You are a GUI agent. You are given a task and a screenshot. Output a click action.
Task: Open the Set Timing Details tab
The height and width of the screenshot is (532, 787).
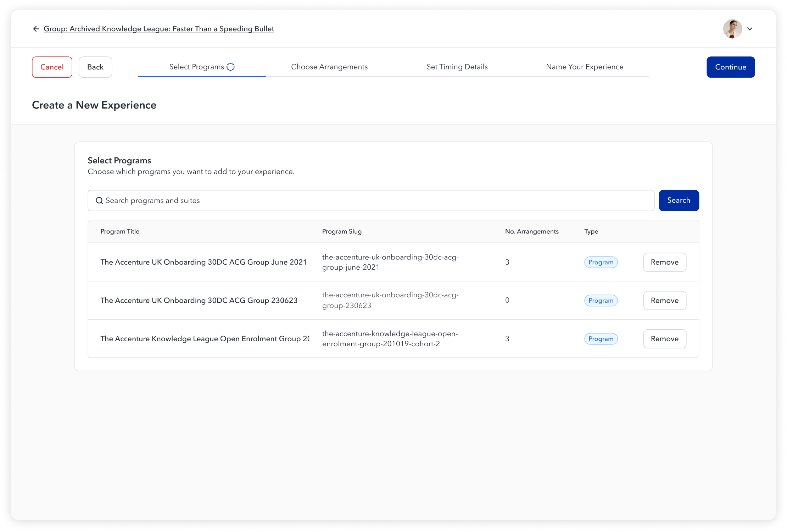457,67
